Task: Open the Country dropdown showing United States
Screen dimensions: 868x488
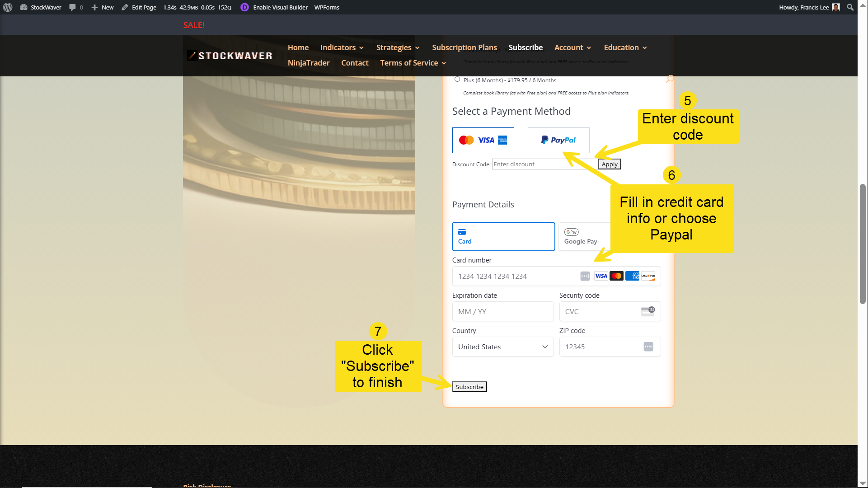Action: (x=502, y=347)
